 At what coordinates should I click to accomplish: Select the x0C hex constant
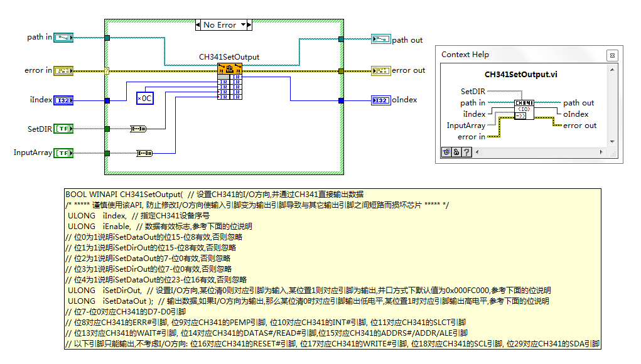coord(145,98)
